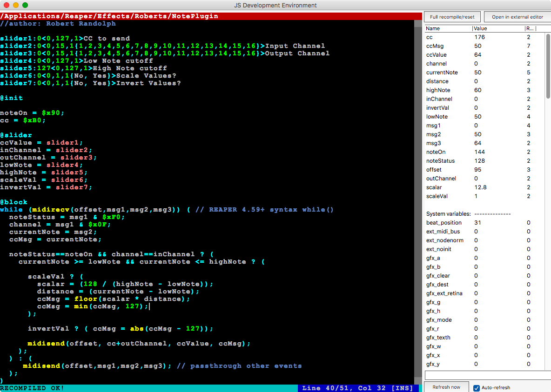The width and height of the screenshot is (551, 392).
Task: Disable the Auto-refresh checkbox
Action: [477, 388]
